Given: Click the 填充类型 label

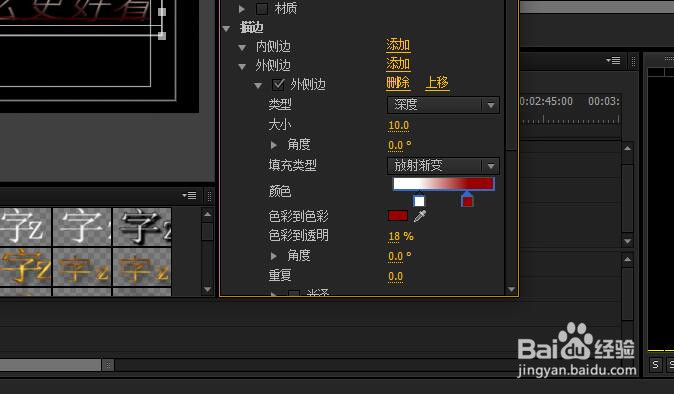Looking at the screenshot, I should coord(292,165).
